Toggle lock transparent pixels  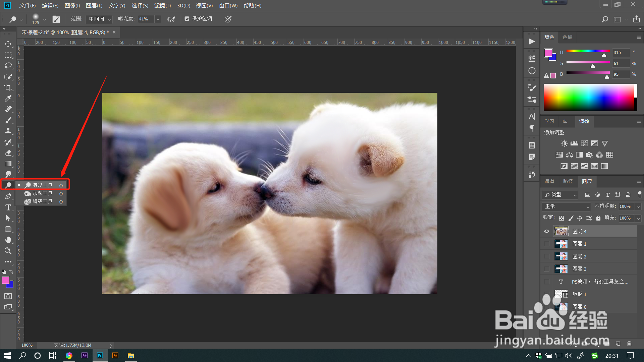point(561,218)
